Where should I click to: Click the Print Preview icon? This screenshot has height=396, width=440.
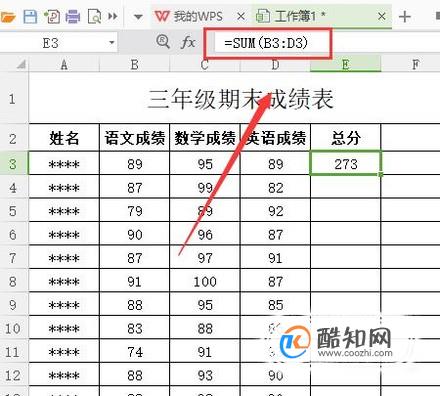tap(94, 16)
